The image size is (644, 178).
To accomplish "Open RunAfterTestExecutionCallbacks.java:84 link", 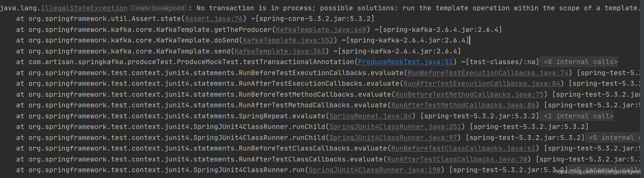I will pyautogui.click(x=482, y=83).
